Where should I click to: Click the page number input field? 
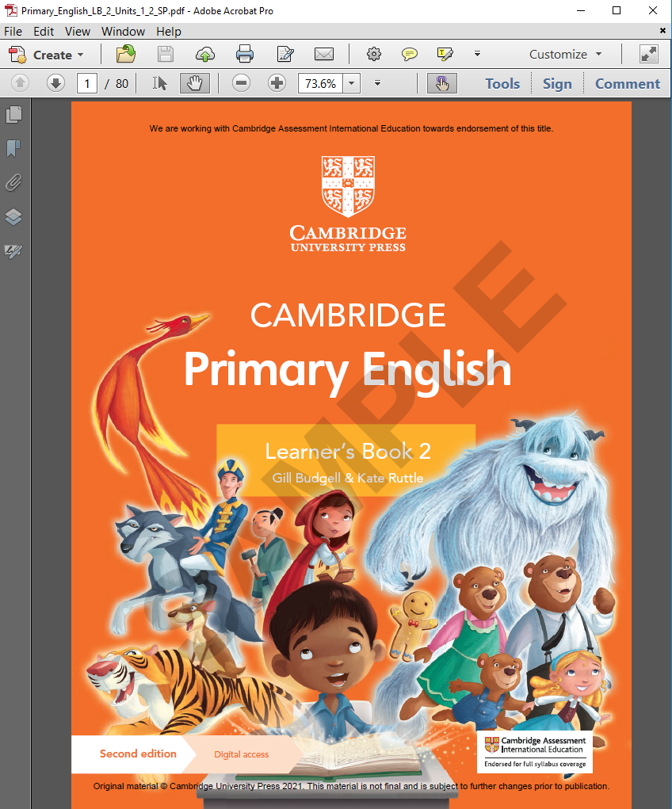[86, 83]
